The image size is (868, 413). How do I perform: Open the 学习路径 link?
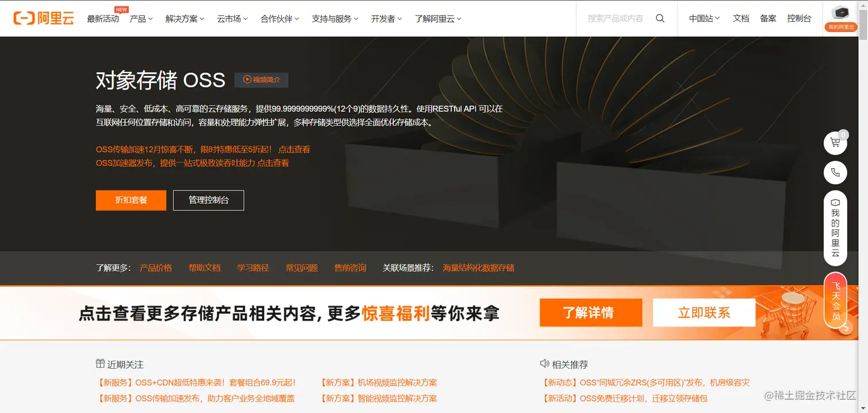click(x=253, y=268)
